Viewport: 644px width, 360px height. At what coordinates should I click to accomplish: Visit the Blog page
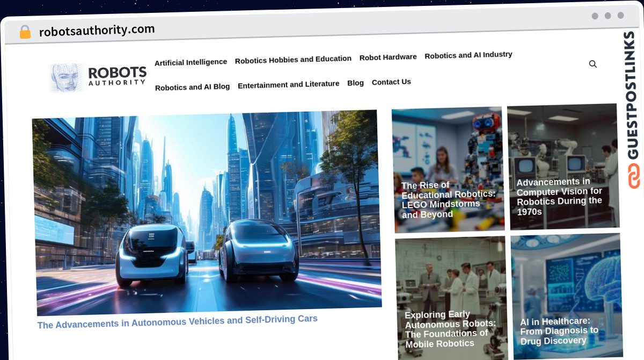(x=355, y=83)
